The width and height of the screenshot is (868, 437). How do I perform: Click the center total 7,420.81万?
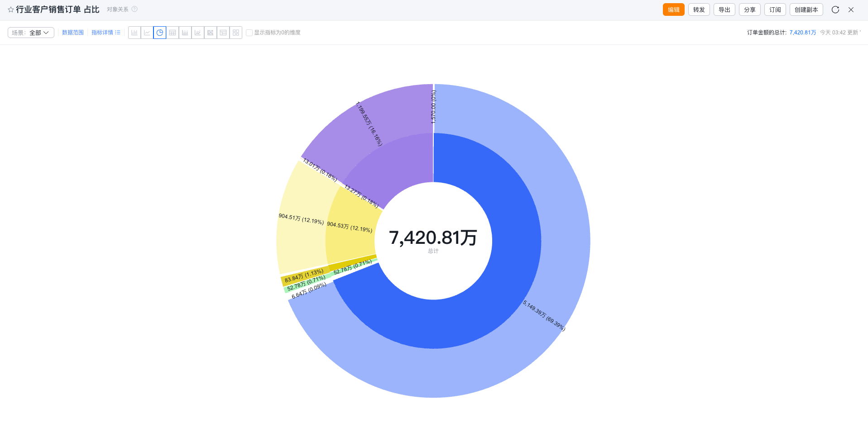(x=433, y=237)
